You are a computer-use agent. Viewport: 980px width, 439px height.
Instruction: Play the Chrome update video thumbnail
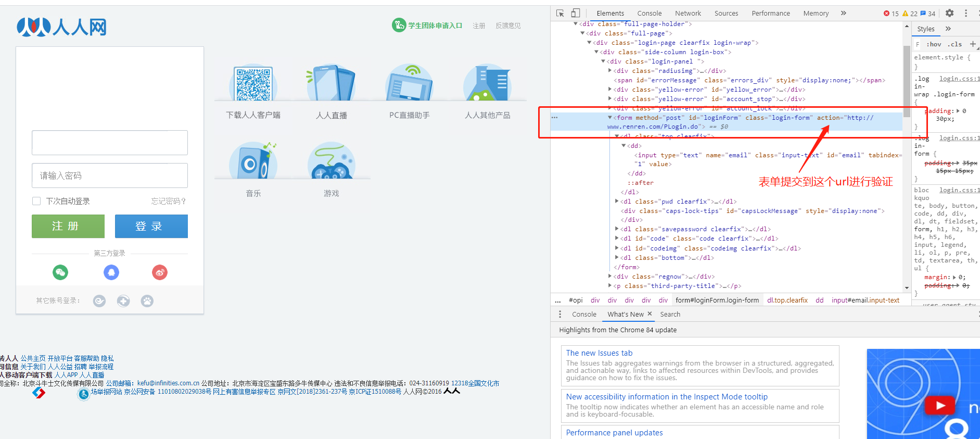(940, 406)
